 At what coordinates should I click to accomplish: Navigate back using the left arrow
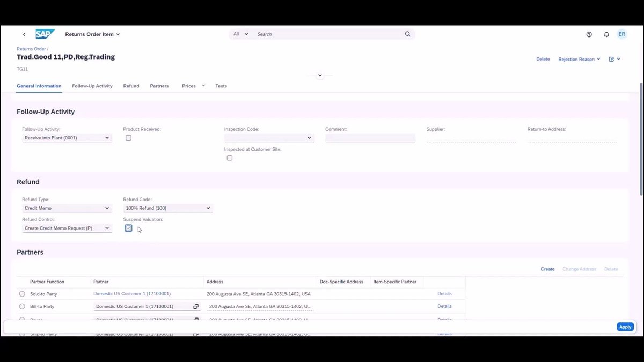24,34
